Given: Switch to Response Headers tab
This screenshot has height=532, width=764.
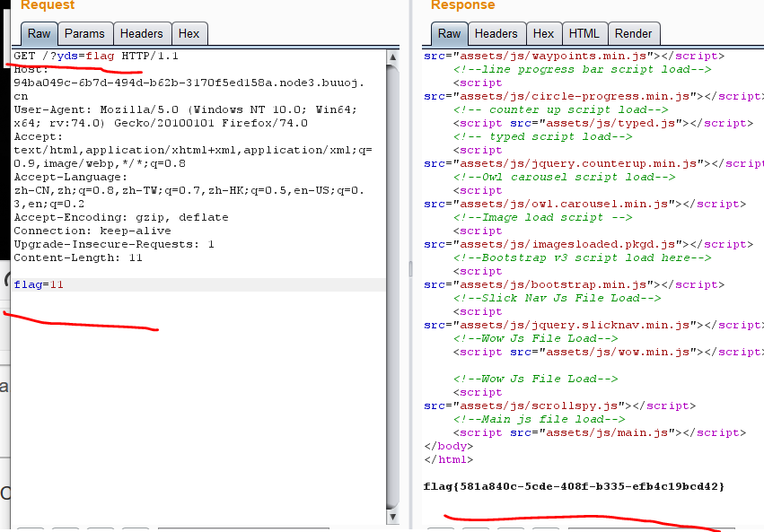Looking at the screenshot, I should point(496,33).
